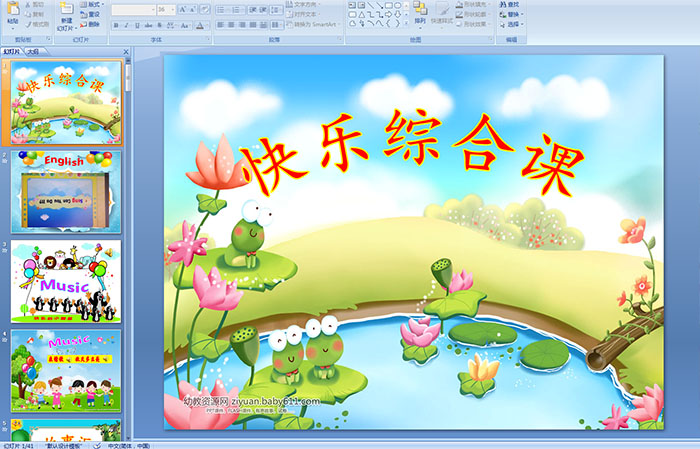Click the language status 中文(简体, 中国)

(129, 445)
